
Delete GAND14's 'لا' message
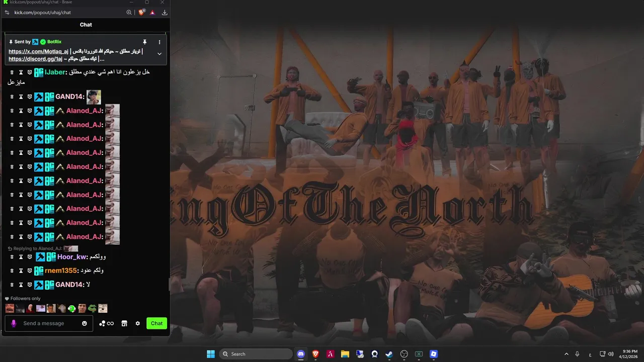[12, 285]
